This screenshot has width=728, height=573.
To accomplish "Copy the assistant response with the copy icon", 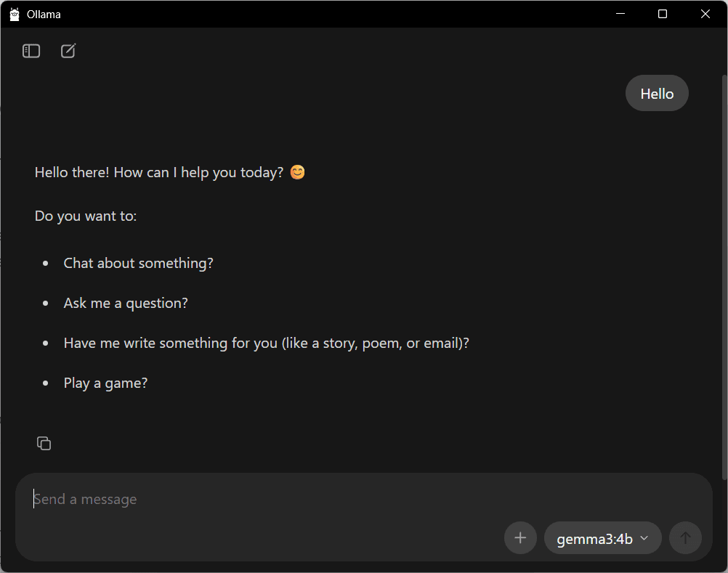I will [44, 443].
